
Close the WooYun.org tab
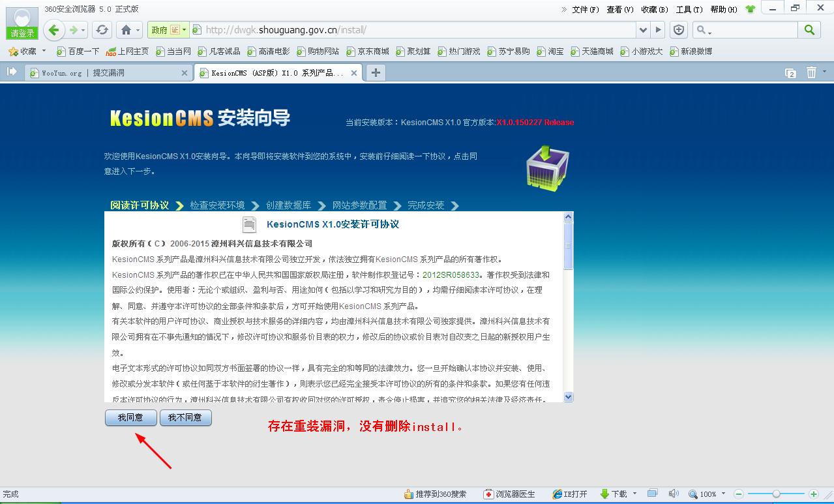[184, 73]
